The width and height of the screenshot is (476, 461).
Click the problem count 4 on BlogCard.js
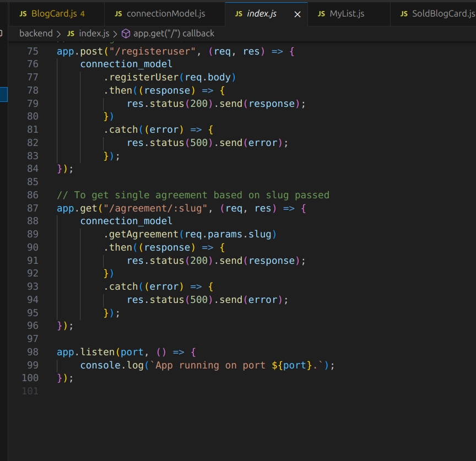tap(82, 14)
